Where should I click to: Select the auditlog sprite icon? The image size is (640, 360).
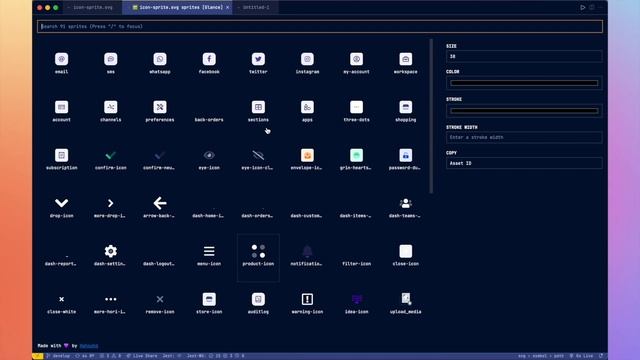click(258, 299)
